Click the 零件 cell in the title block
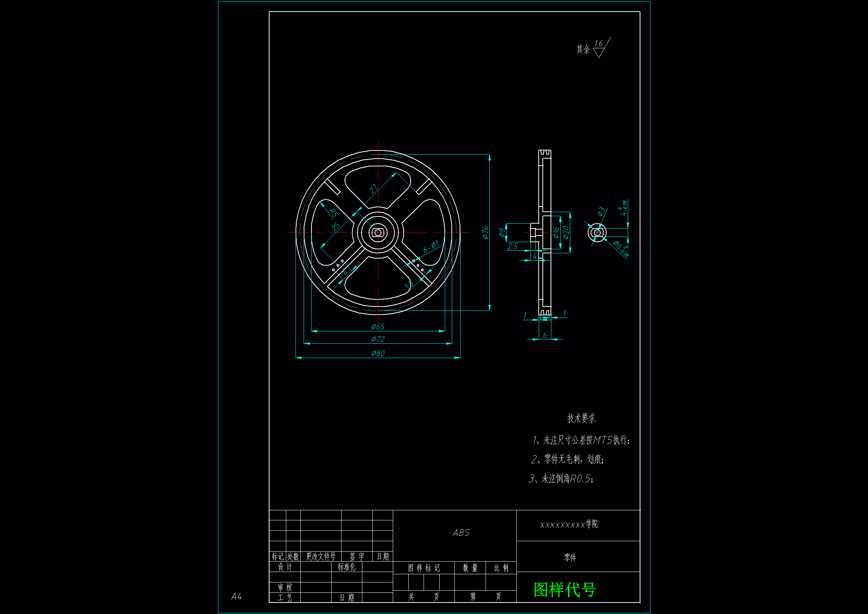Image resolution: width=868 pixels, height=614 pixels. (570, 557)
